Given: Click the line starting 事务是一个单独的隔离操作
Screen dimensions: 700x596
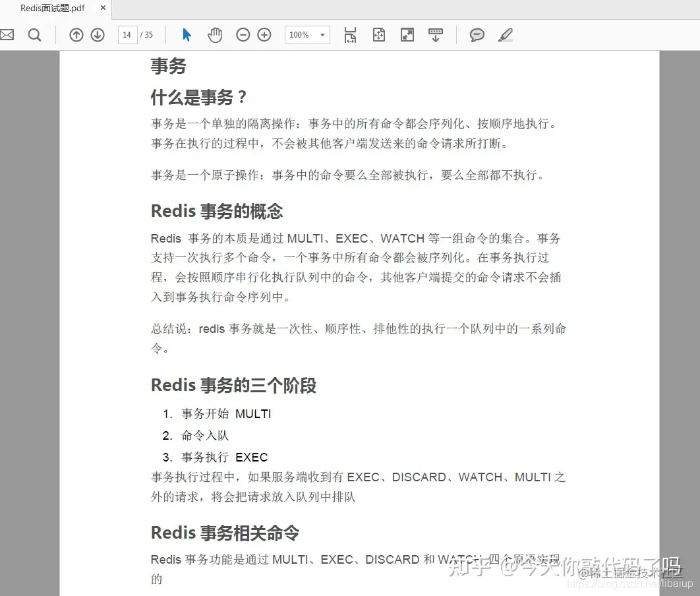Looking at the screenshot, I should click(355, 124).
